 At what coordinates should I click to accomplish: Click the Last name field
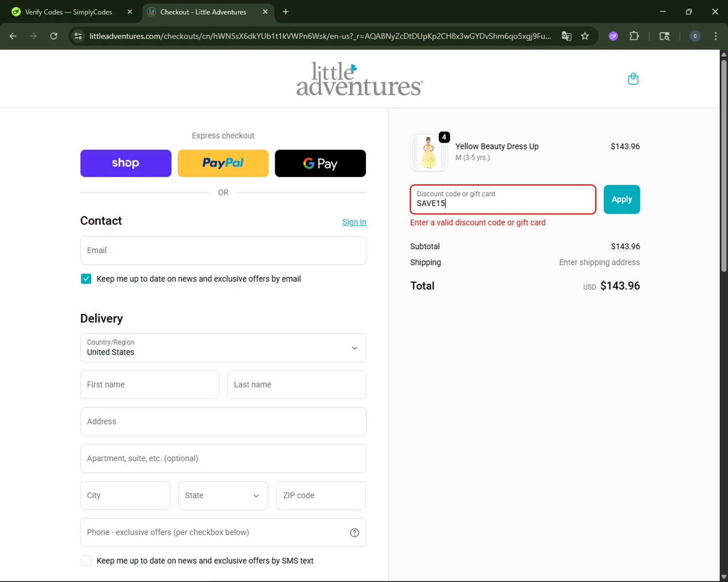pos(297,385)
